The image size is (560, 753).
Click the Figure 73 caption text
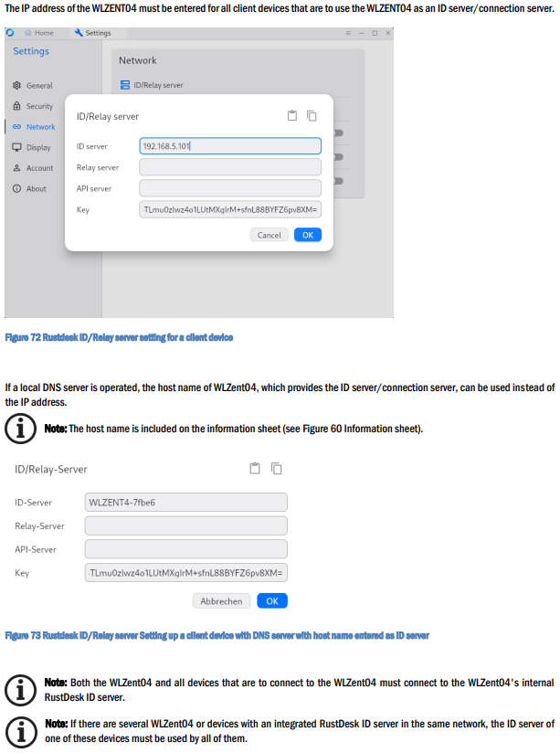[217, 636]
